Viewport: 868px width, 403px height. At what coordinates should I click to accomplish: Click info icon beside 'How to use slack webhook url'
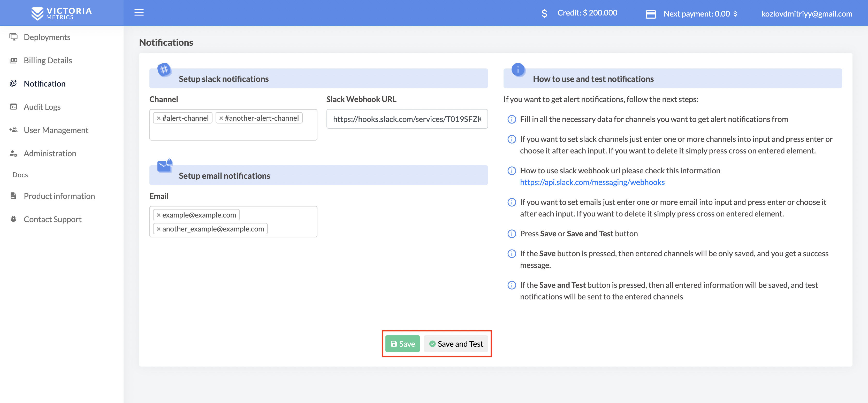point(512,171)
